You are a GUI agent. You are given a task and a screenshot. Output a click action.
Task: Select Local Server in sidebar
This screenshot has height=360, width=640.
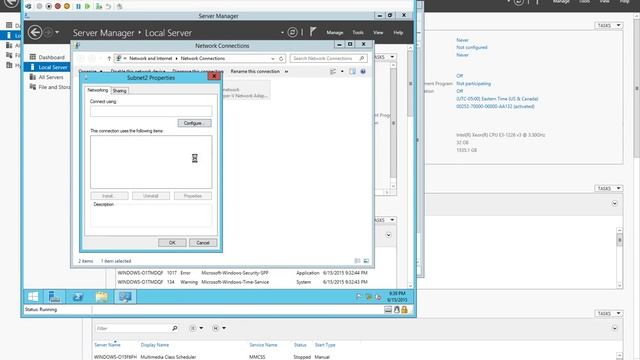point(47,67)
